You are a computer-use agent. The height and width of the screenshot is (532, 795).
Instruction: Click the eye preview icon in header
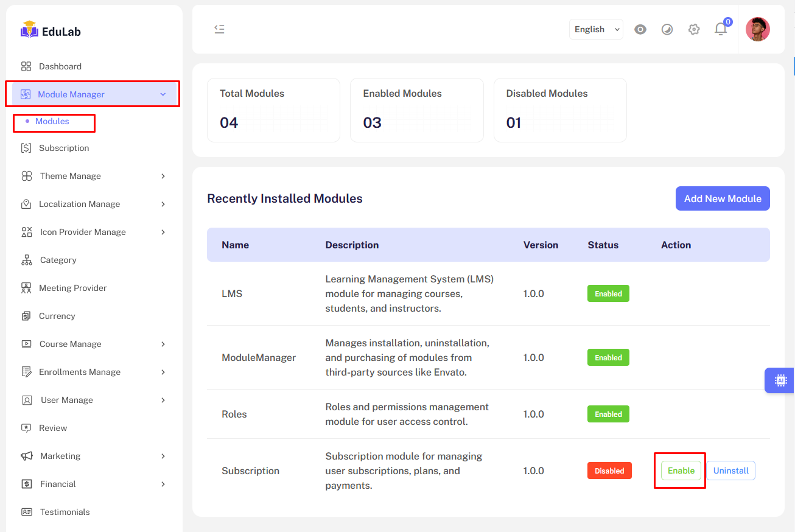pyautogui.click(x=640, y=29)
